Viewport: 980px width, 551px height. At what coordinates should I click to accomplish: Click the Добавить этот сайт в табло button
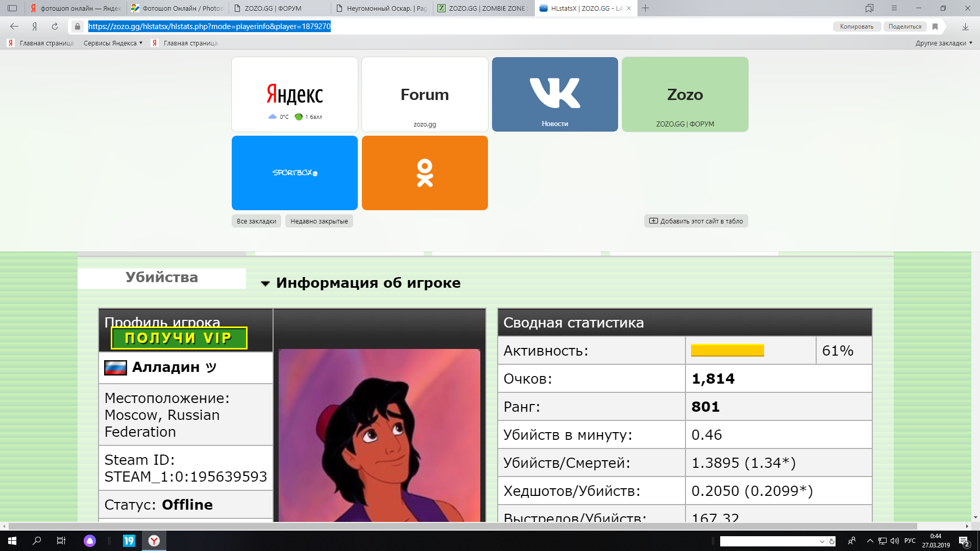tap(696, 221)
